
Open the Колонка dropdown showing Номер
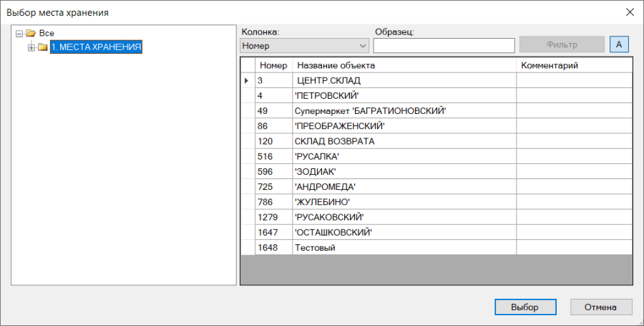coord(304,46)
